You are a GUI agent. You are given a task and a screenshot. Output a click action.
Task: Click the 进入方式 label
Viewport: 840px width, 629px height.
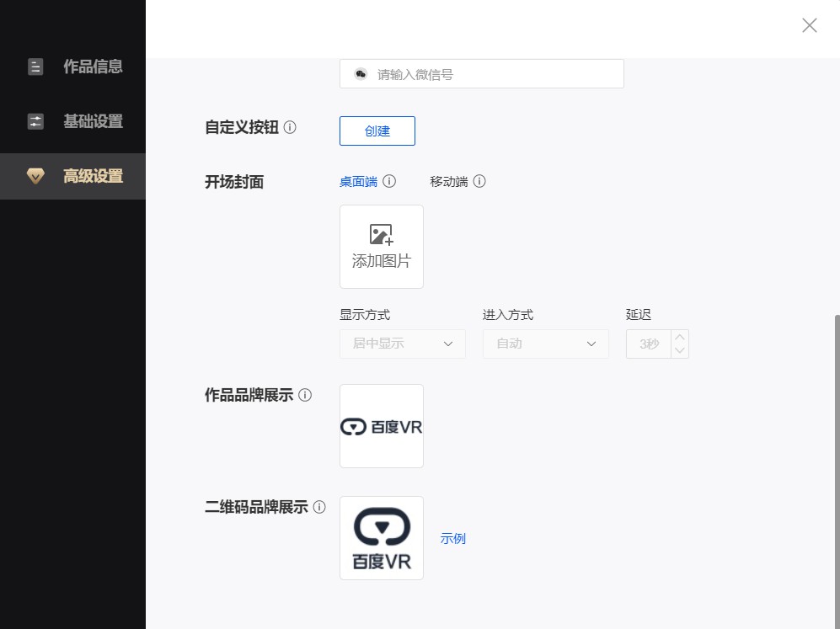pyautogui.click(x=508, y=315)
